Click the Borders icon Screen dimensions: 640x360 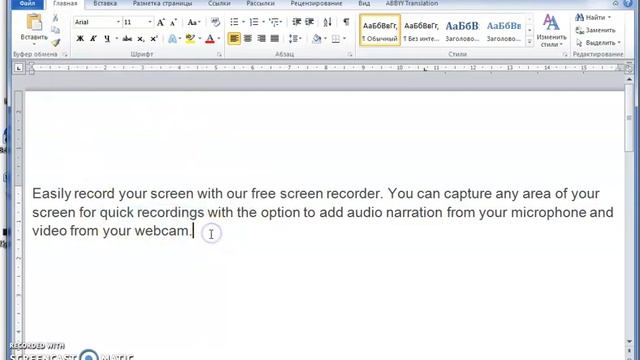pyautogui.click(x=336, y=39)
